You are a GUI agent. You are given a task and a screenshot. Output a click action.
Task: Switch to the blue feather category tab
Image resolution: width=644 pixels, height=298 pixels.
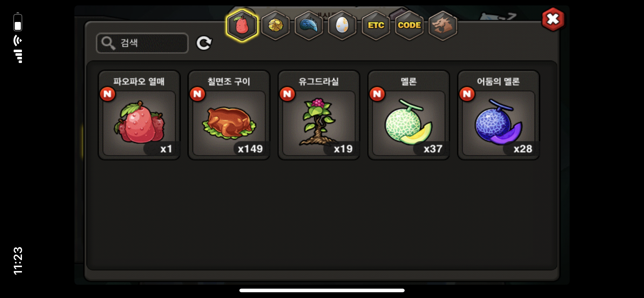(309, 25)
